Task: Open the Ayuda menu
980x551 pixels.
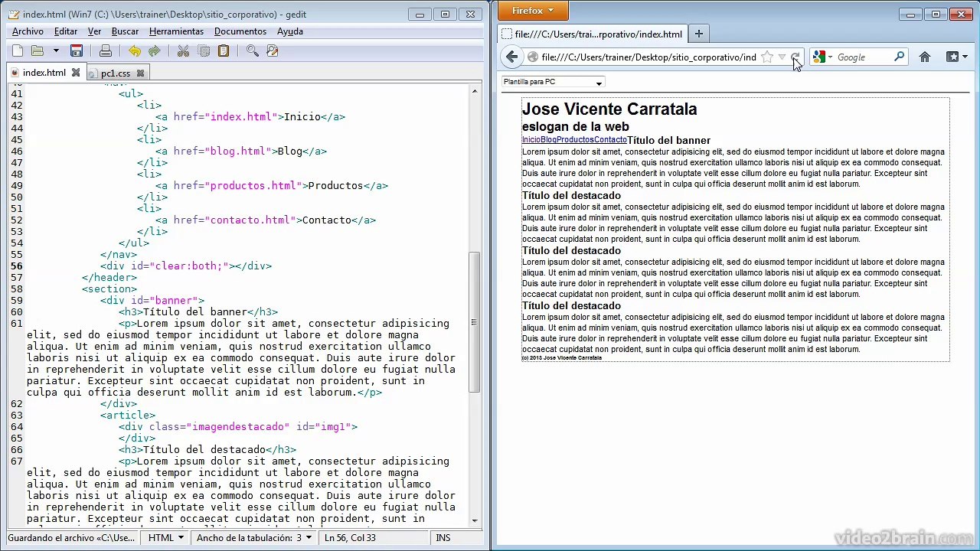Action: point(290,31)
